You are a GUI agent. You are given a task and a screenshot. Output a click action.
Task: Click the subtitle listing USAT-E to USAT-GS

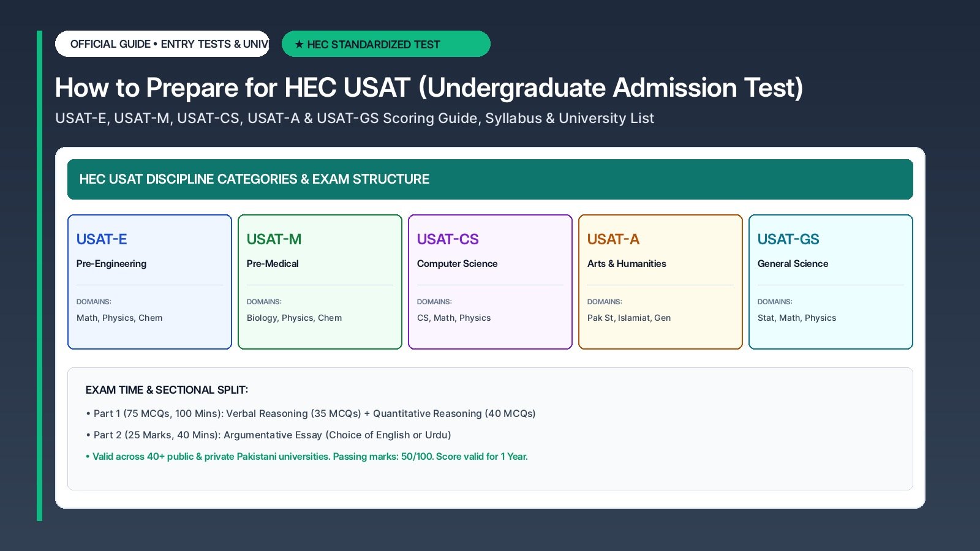pos(355,118)
